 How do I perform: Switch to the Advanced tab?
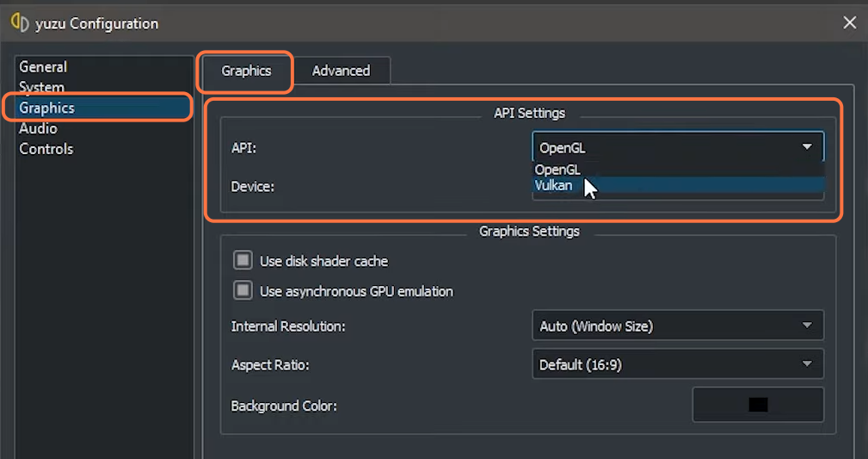(x=341, y=71)
